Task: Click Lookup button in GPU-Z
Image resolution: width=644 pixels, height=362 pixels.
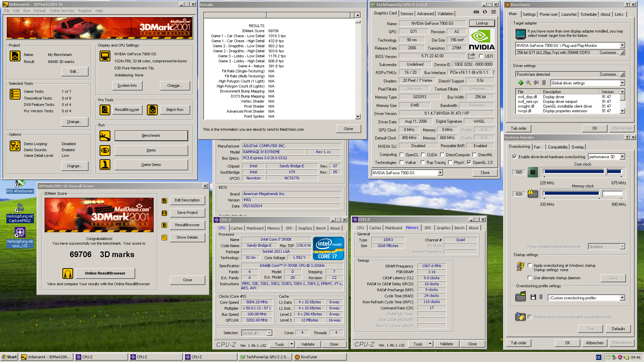Action: click(x=482, y=23)
